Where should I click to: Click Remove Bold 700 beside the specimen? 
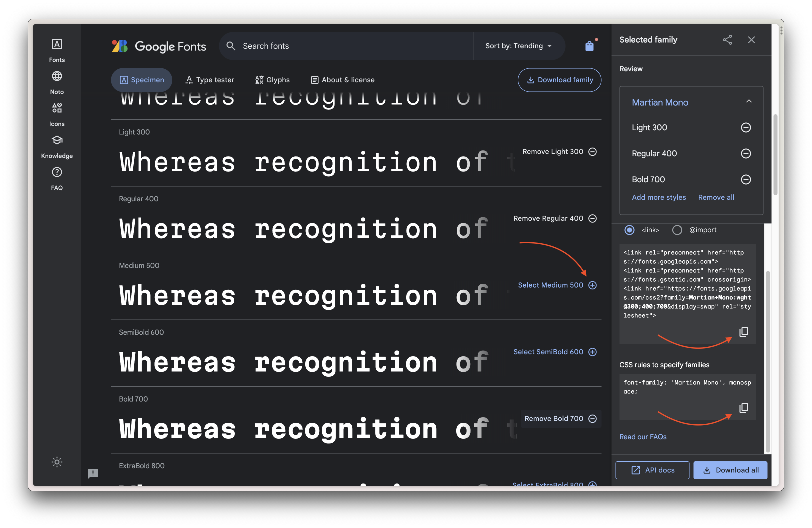click(x=560, y=418)
